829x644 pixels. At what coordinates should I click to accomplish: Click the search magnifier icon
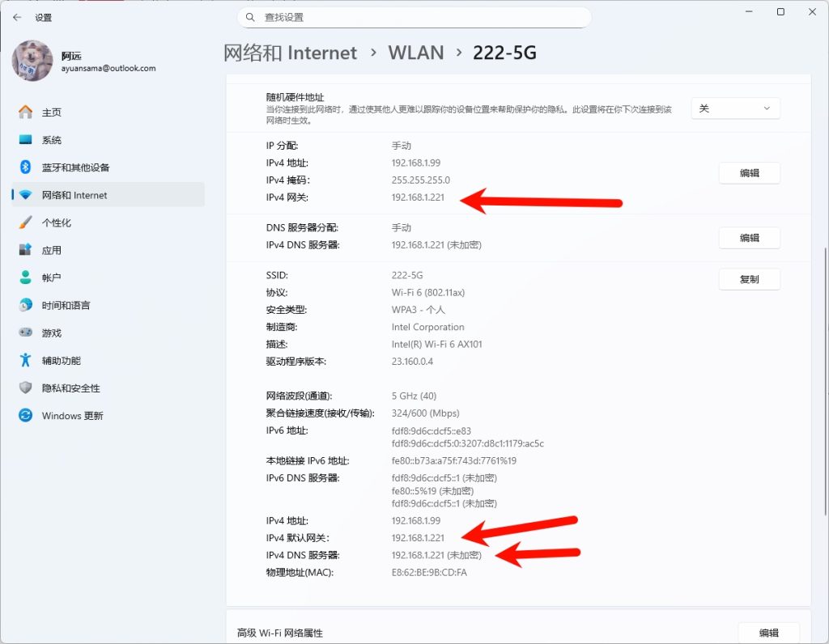pos(250,17)
